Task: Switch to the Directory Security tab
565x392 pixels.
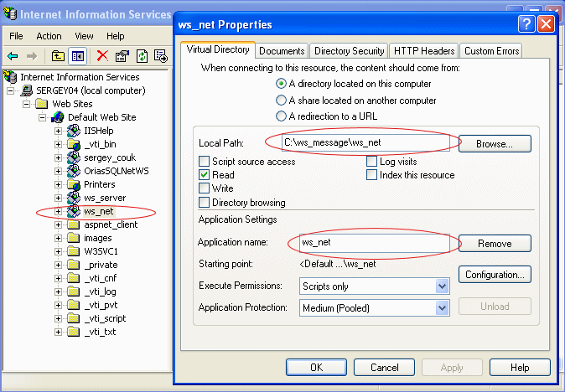Action: click(350, 51)
